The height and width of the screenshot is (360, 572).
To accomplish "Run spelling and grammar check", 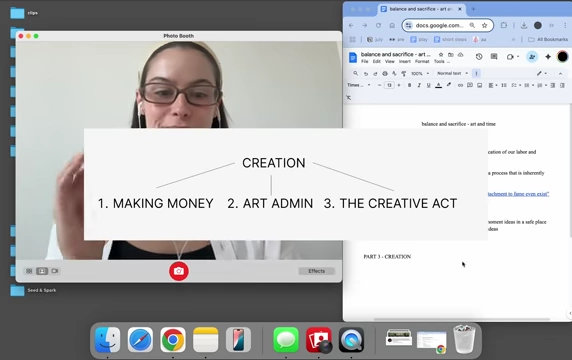I will [394, 74].
